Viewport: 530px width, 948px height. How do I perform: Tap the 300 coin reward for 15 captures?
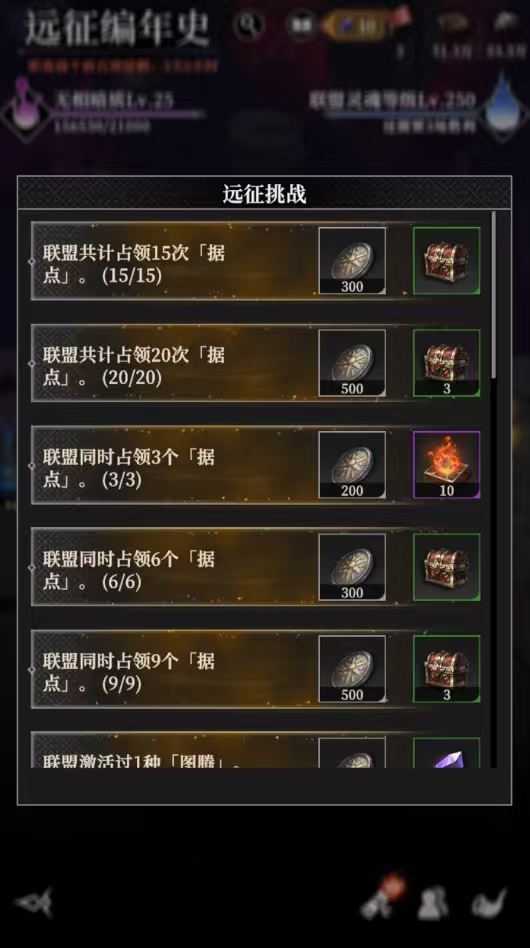pyautogui.click(x=352, y=261)
